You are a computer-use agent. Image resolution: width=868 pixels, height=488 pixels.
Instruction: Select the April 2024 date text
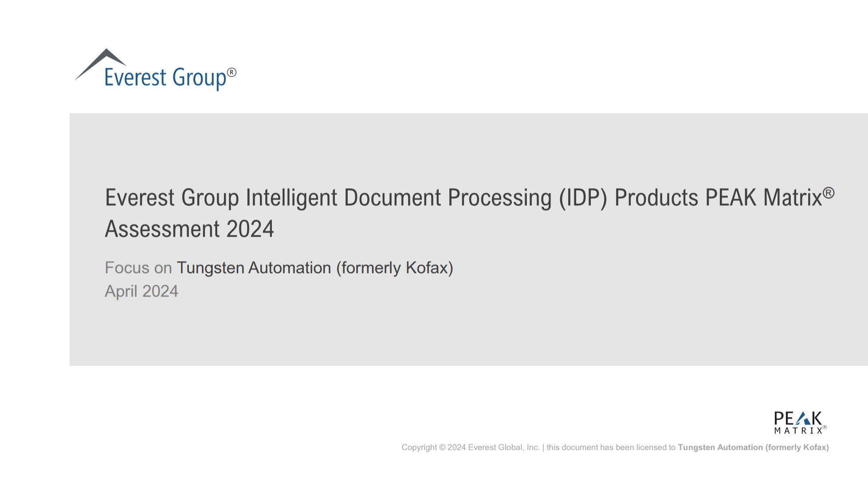(x=141, y=291)
